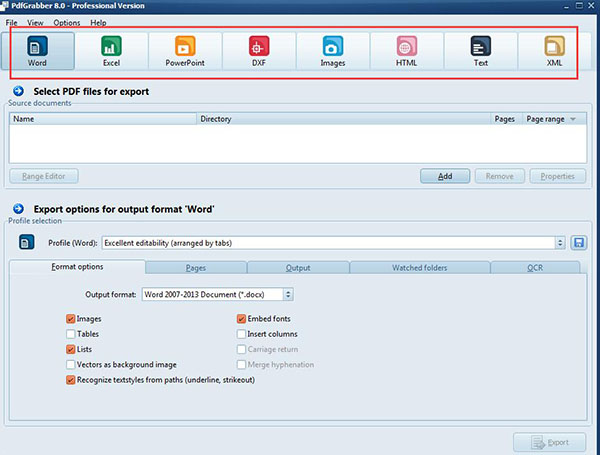Switch to the Format options tab

click(77, 267)
